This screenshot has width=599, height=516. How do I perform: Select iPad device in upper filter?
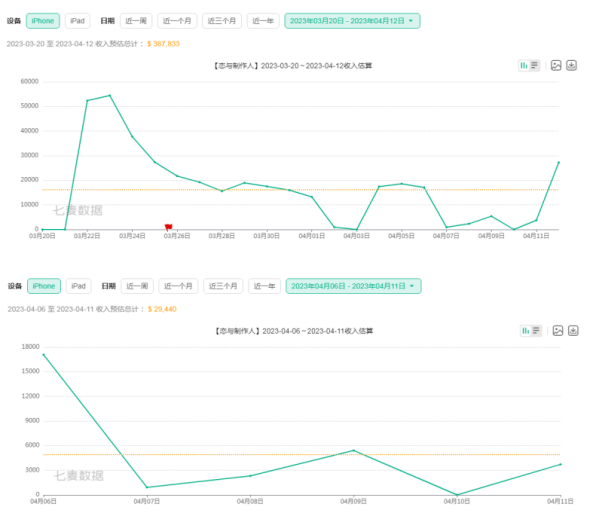[x=78, y=21]
